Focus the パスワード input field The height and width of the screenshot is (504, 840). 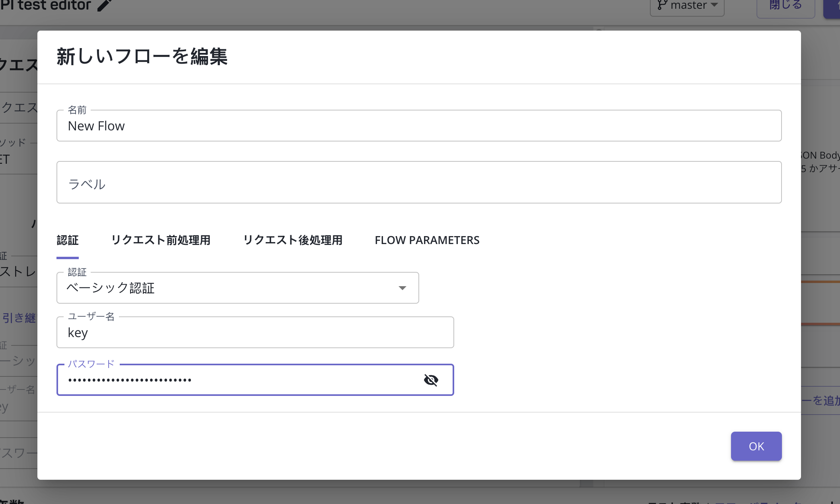pyautogui.click(x=239, y=380)
